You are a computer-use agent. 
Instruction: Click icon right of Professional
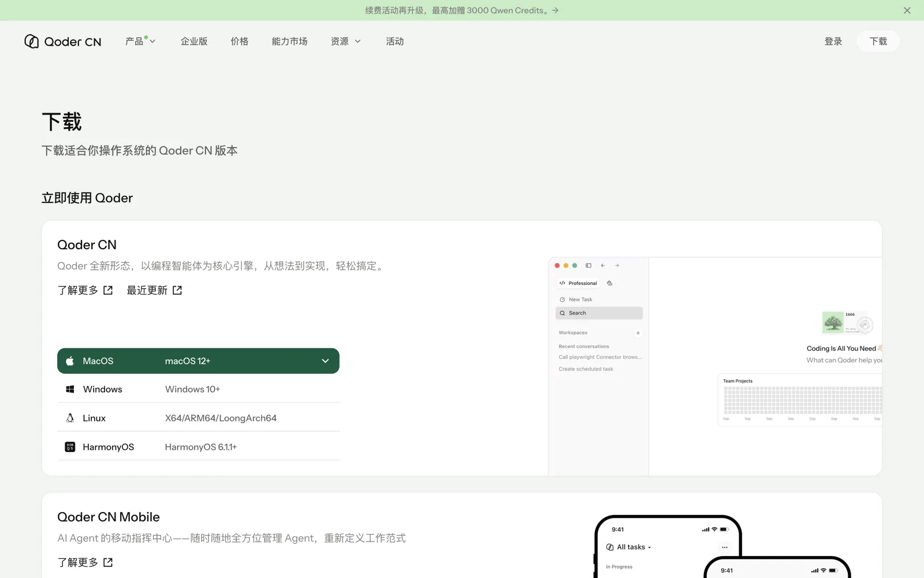tap(609, 283)
